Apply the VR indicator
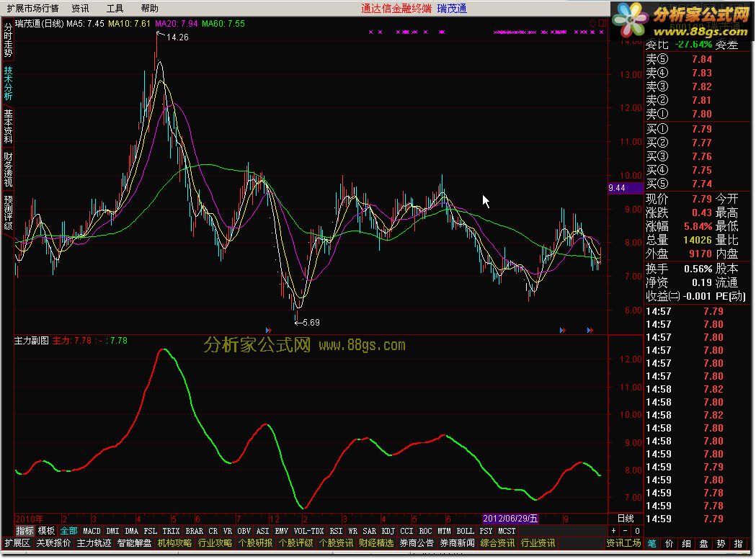The image size is (756, 559). (228, 531)
